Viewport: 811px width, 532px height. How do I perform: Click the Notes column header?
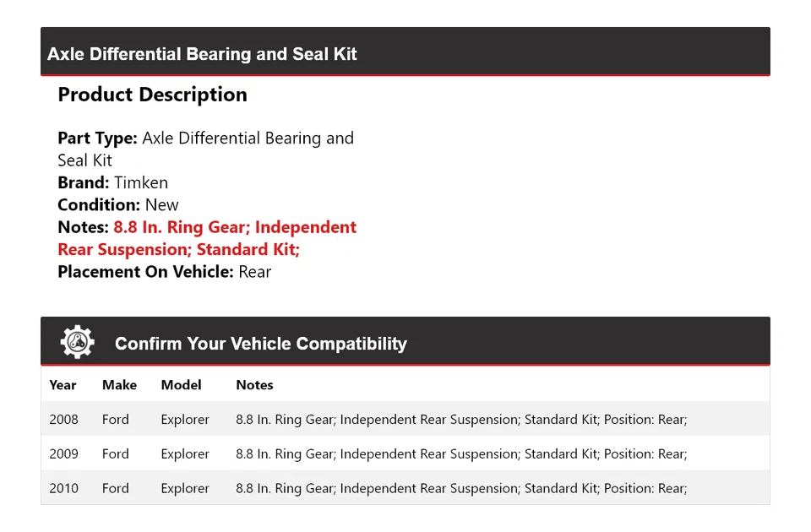coord(254,385)
